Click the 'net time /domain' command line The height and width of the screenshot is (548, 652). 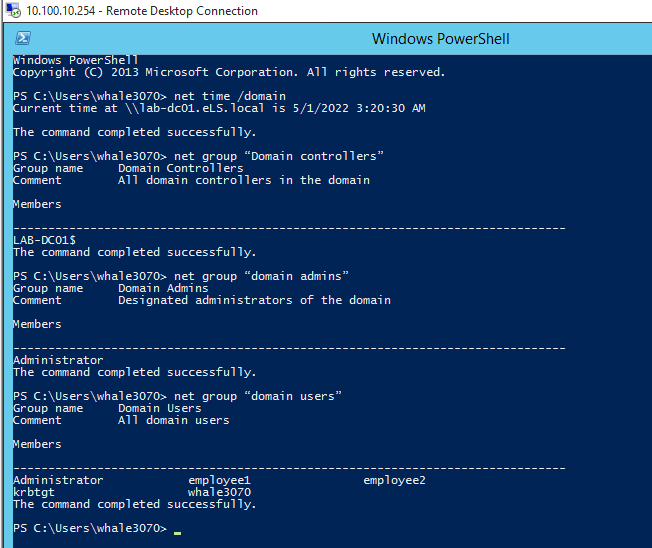click(230, 96)
